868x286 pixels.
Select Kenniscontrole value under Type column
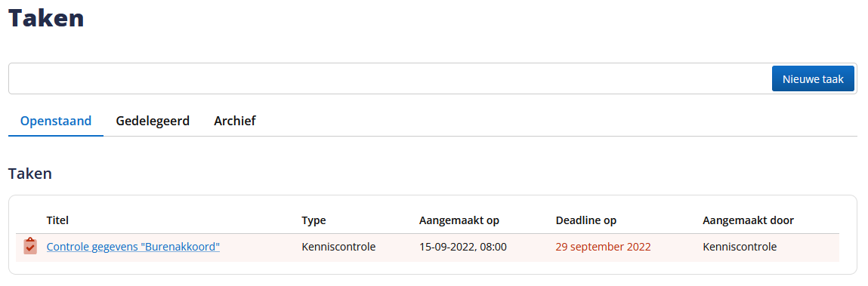click(338, 247)
